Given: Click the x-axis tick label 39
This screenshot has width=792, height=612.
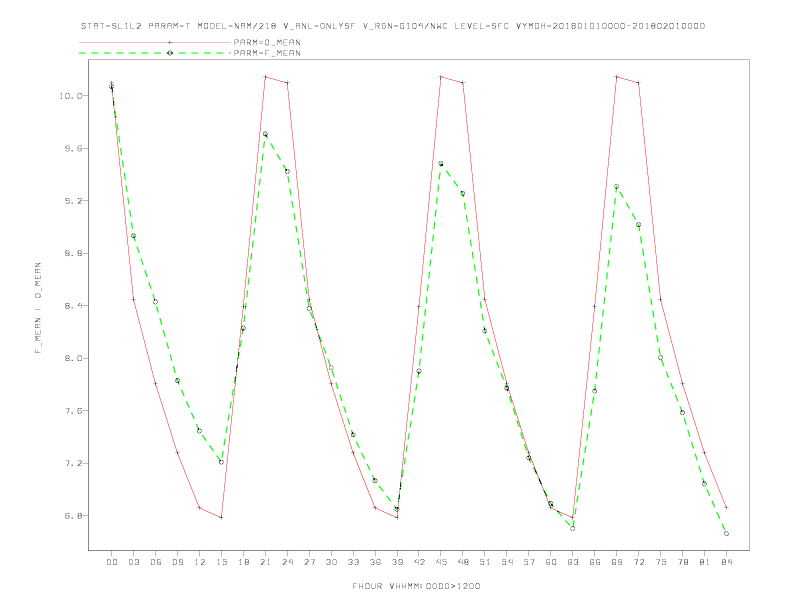Looking at the screenshot, I should pos(397,562).
